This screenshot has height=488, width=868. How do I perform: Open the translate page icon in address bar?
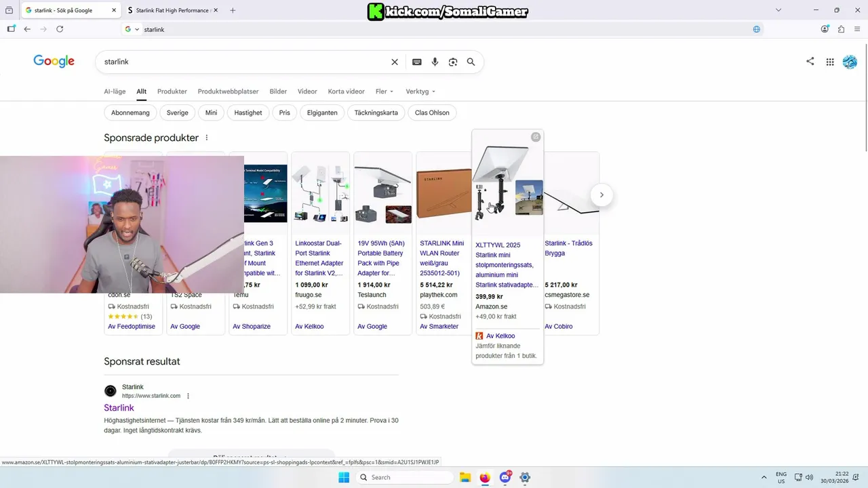tap(757, 29)
